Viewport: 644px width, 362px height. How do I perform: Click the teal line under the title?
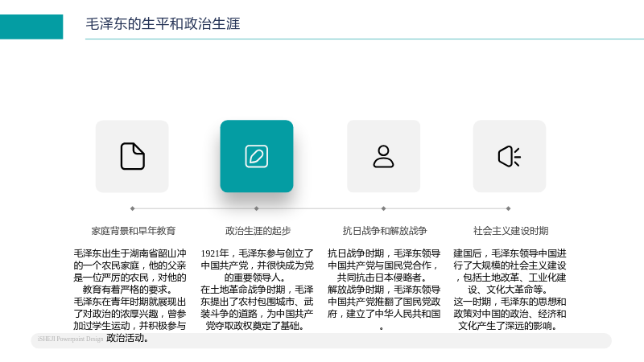(365, 39)
